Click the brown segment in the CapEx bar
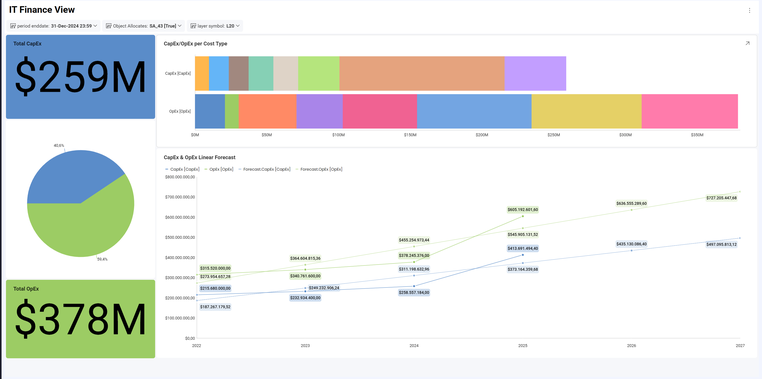Viewport: 762px width, 379px height. [239, 73]
